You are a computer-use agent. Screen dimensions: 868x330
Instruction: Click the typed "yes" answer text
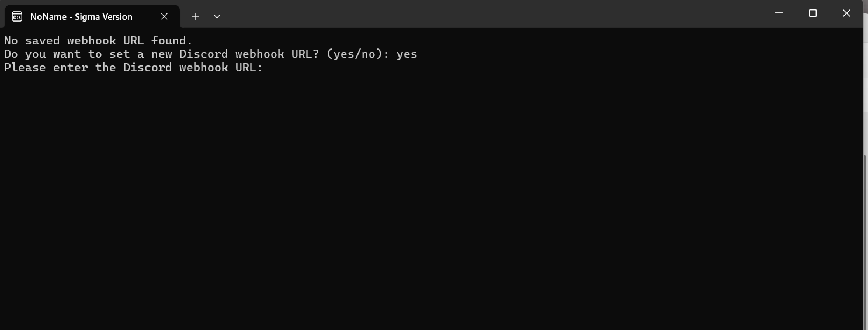coord(407,54)
